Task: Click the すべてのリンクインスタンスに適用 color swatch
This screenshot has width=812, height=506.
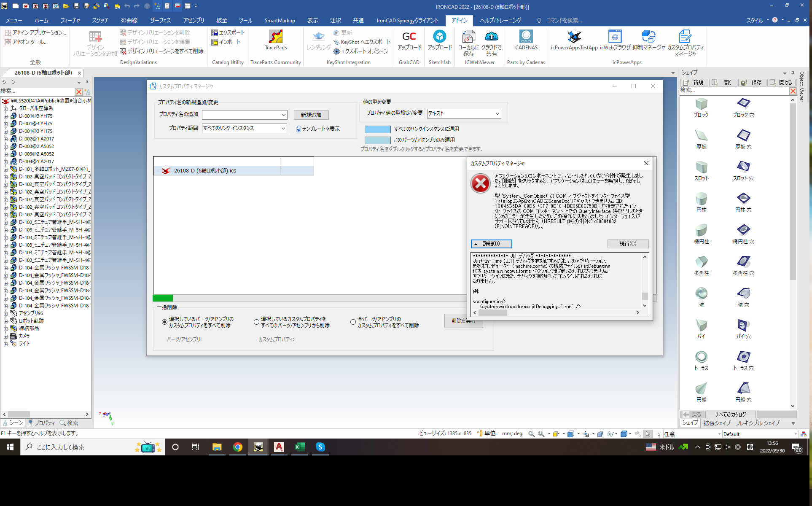Action: pyautogui.click(x=377, y=129)
